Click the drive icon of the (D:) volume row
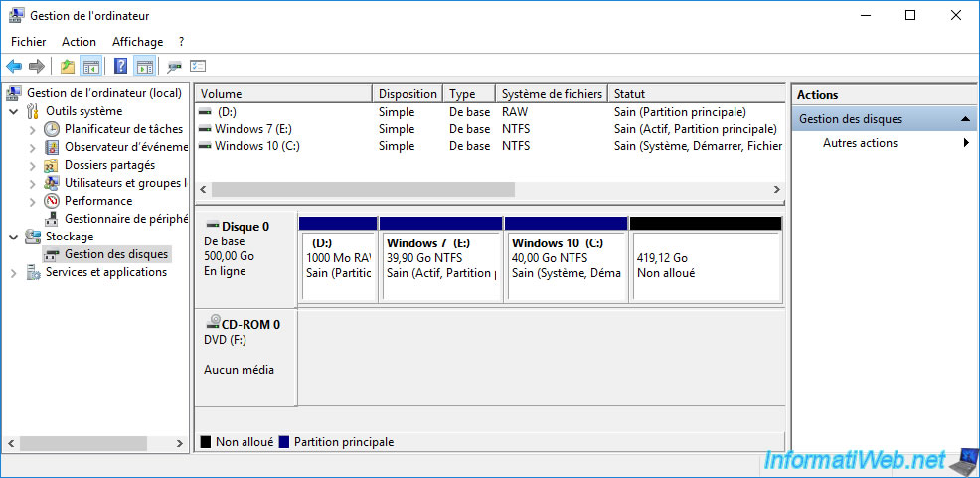Image resolution: width=980 pixels, height=478 pixels. [x=205, y=112]
